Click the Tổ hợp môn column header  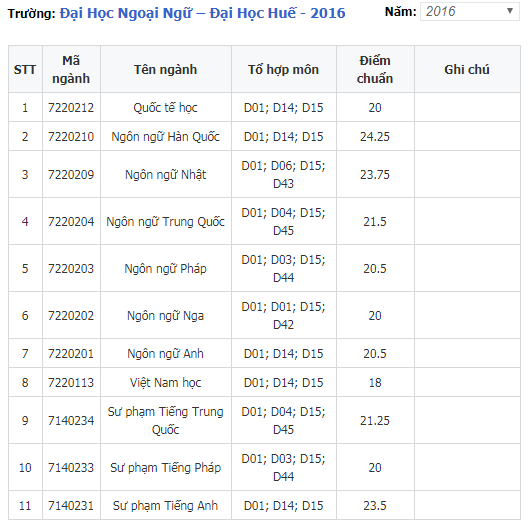pos(284,69)
